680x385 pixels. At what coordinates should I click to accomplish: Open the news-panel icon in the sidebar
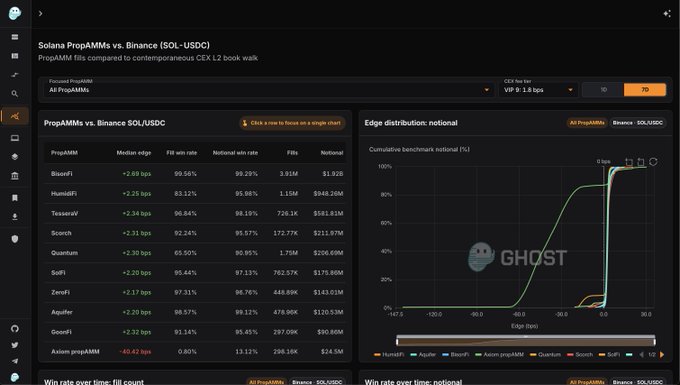click(15, 56)
